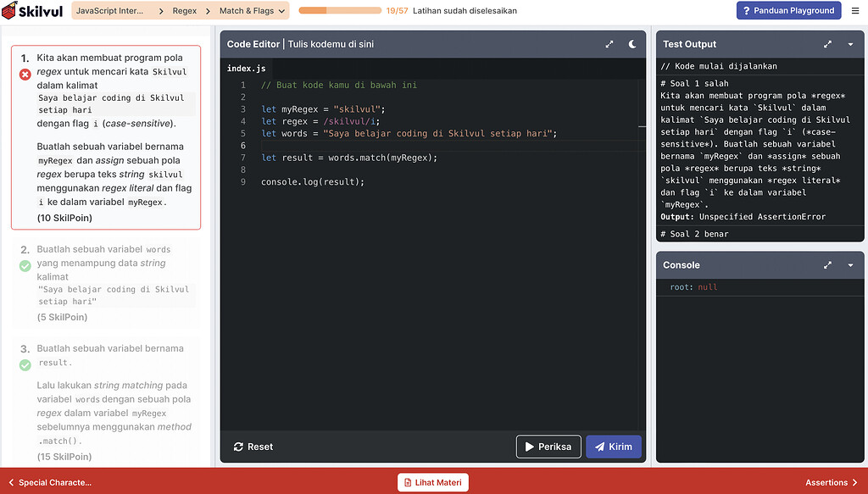This screenshot has height=494, width=868.
Task: Click the Skilvul logo
Action: click(32, 11)
